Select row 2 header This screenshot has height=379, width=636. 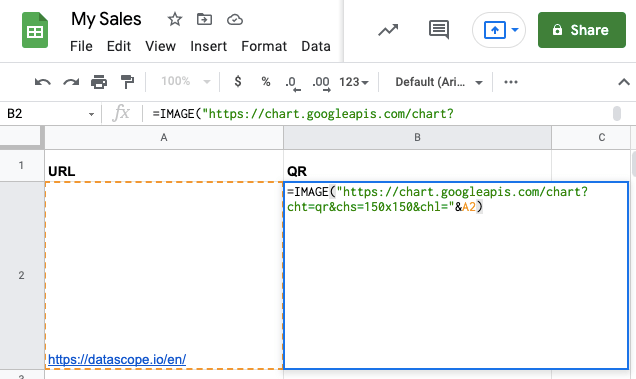[x=21, y=276]
